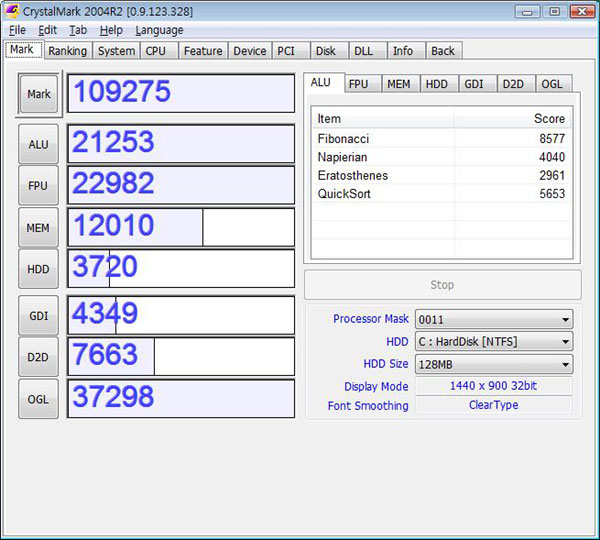This screenshot has height=540, width=600.
Task: Switch to the Ranking tab
Action: tap(67, 51)
